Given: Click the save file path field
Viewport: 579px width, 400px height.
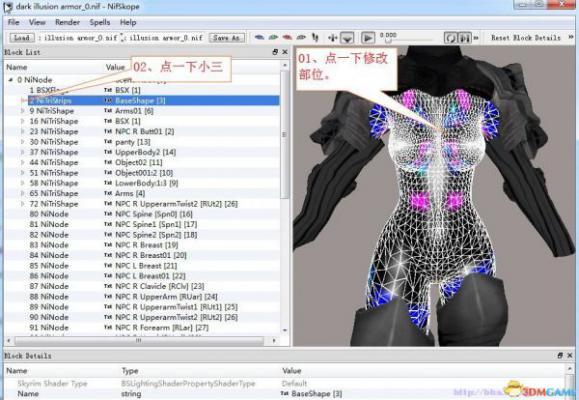Looking at the screenshot, I should pos(165,38).
